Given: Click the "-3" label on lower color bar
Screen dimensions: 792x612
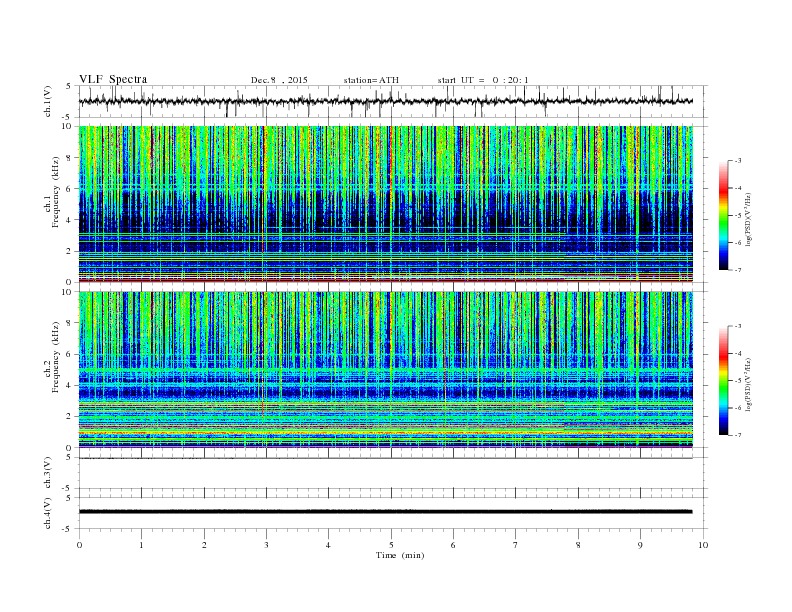Looking at the screenshot, I should click(x=738, y=326).
